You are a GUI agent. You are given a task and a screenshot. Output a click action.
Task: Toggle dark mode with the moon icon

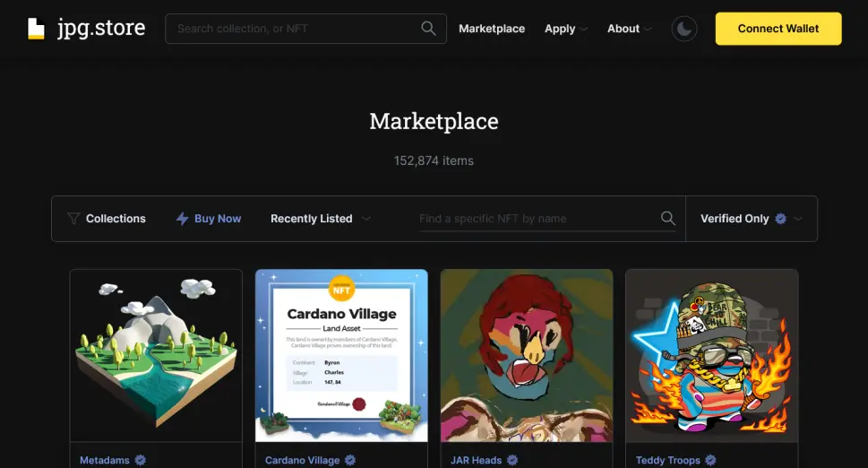tap(684, 29)
